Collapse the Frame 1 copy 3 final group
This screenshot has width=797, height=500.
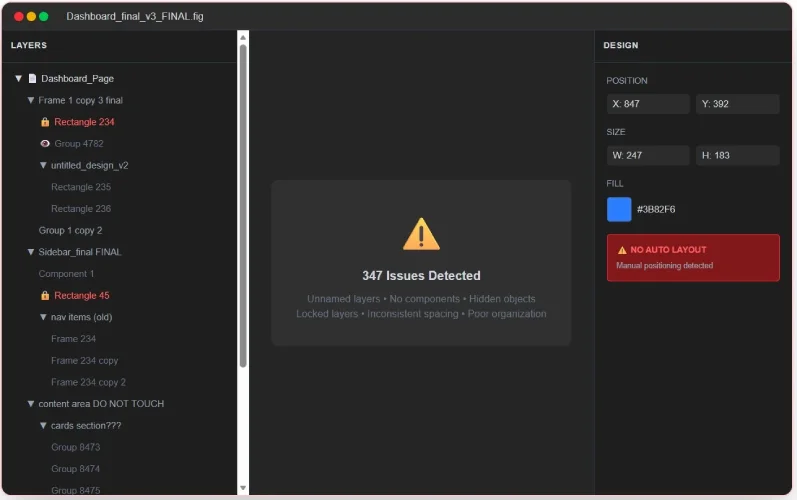pos(31,101)
